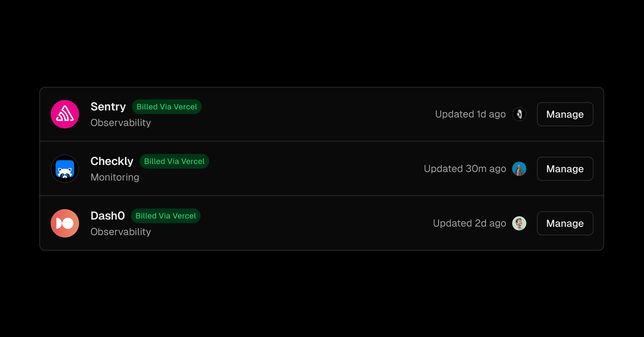Click the Checkly integration name
This screenshot has width=644, height=337.
(x=112, y=161)
